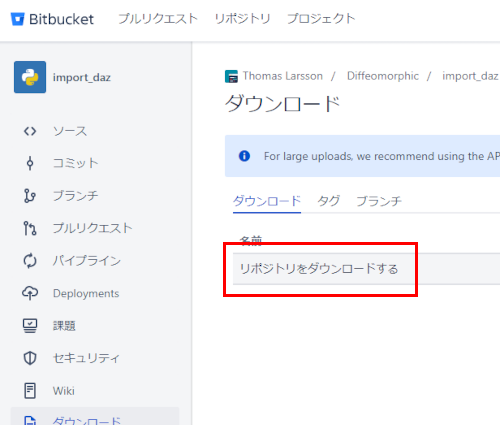
Task: Click import_daz in the breadcrumb
Action: [x=470, y=76]
